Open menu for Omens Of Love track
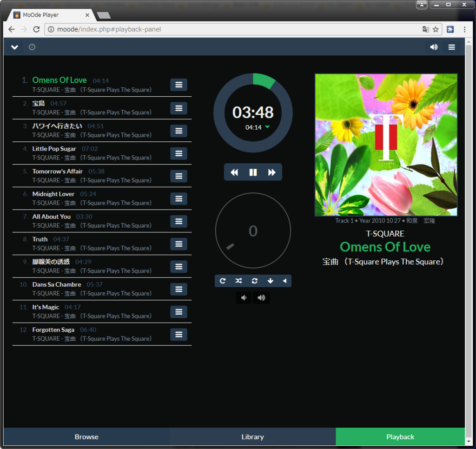Image resolution: width=476 pixels, height=449 pixels. click(178, 85)
